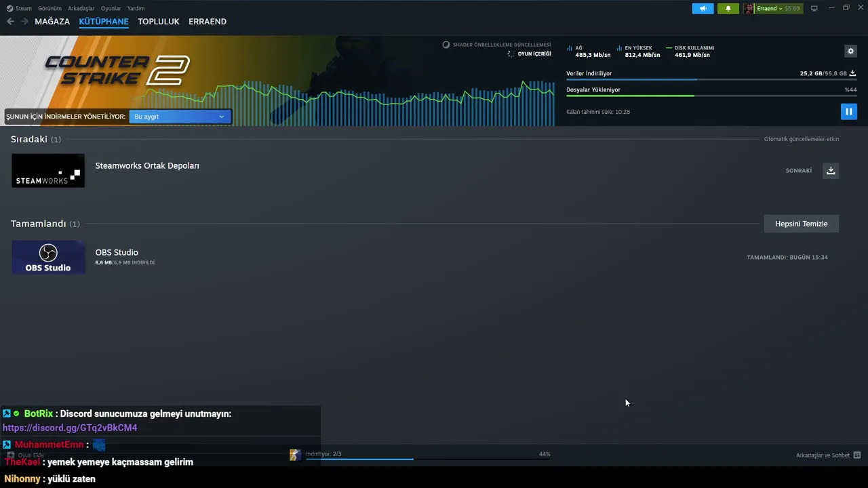Click download icon beside 55,8 GB

click(852, 73)
